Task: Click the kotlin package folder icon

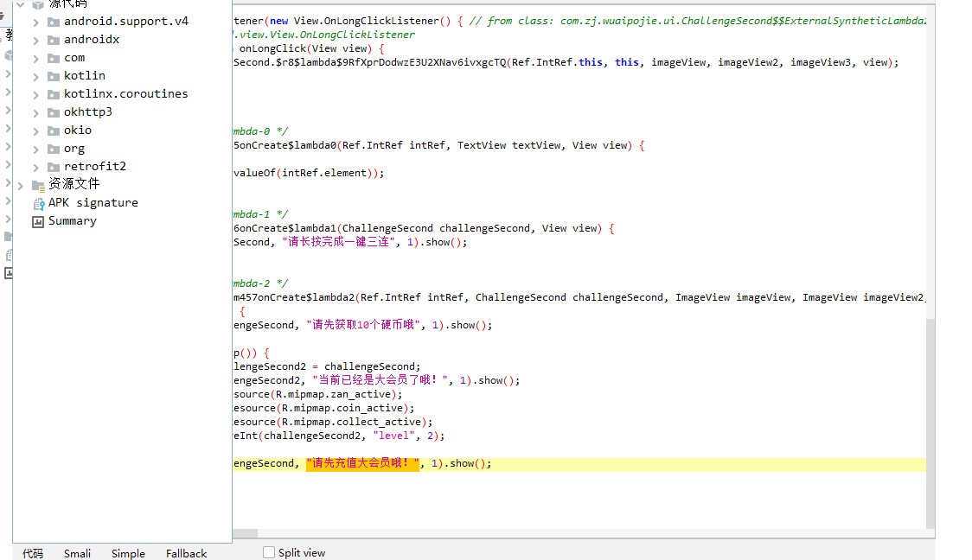Action: pyautogui.click(x=54, y=76)
